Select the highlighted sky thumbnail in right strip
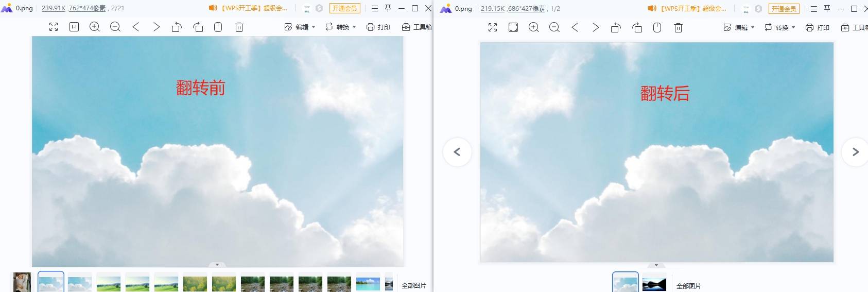 click(626, 283)
